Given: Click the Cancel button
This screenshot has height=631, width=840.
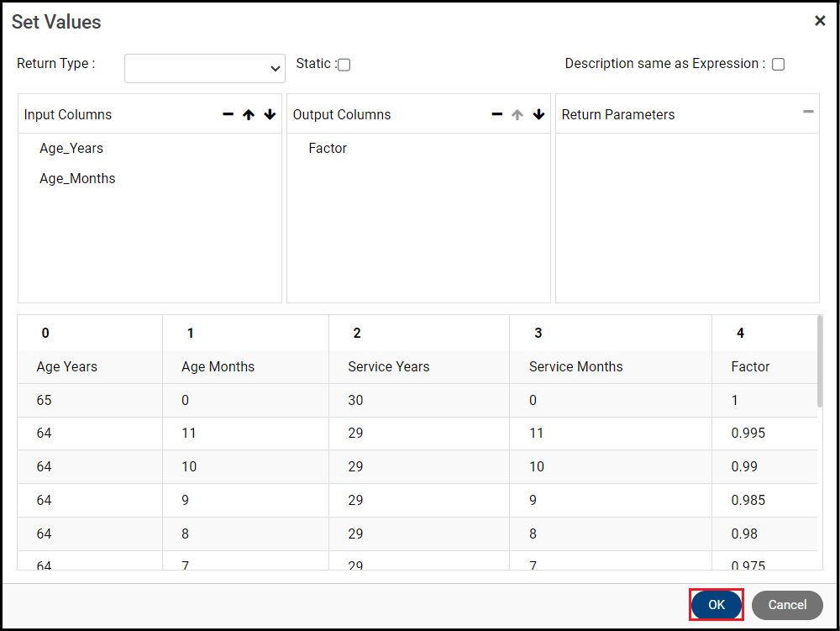Looking at the screenshot, I should (x=787, y=605).
